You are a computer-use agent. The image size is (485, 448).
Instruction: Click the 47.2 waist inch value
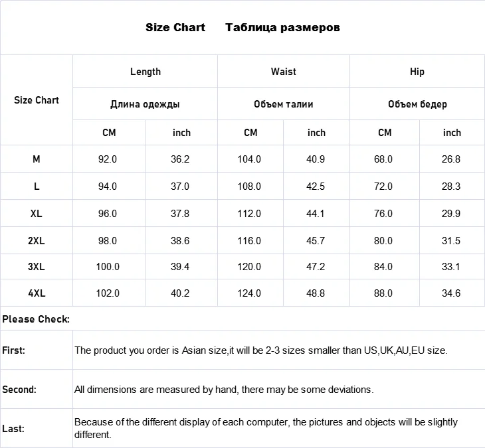[315, 267]
